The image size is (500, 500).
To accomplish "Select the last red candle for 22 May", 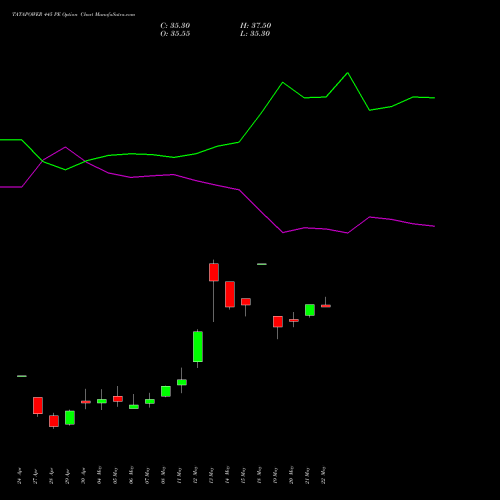I will click(x=326, y=306).
